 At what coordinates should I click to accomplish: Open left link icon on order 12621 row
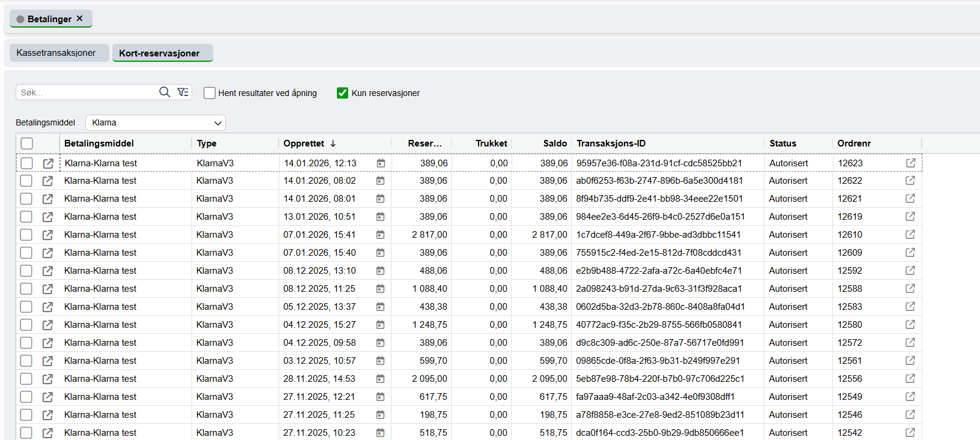tap(47, 199)
